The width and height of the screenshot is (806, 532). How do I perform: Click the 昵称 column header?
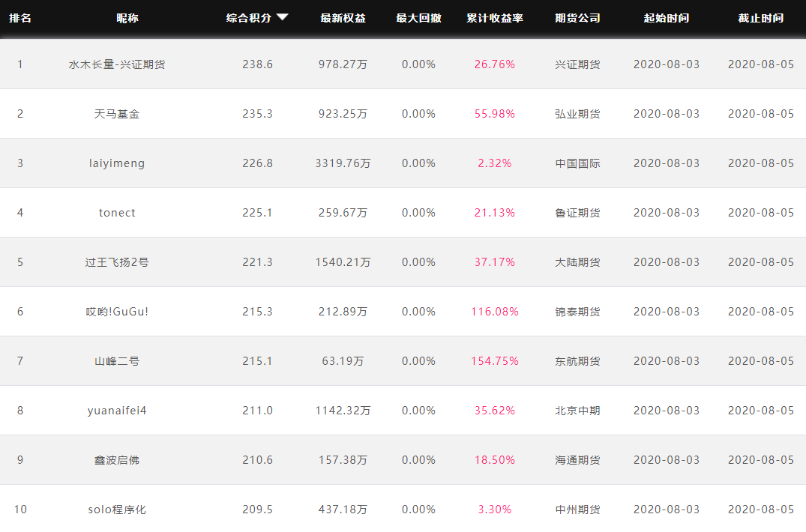[x=127, y=18]
